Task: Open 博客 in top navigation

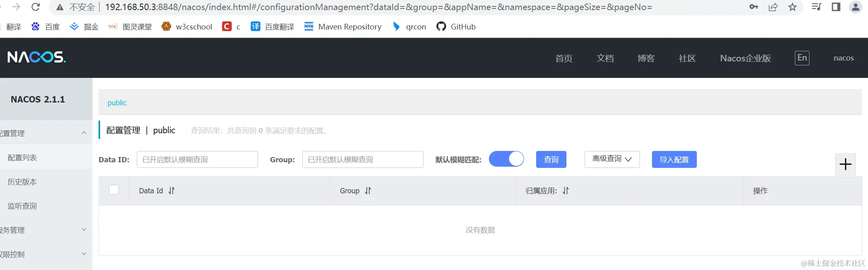Action: pyautogui.click(x=646, y=58)
